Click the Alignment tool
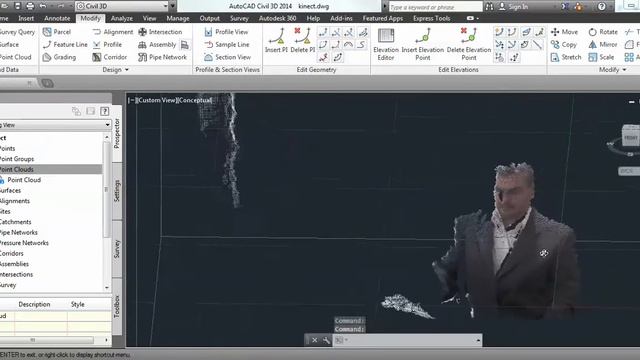This screenshot has width=640, height=360. (x=113, y=32)
